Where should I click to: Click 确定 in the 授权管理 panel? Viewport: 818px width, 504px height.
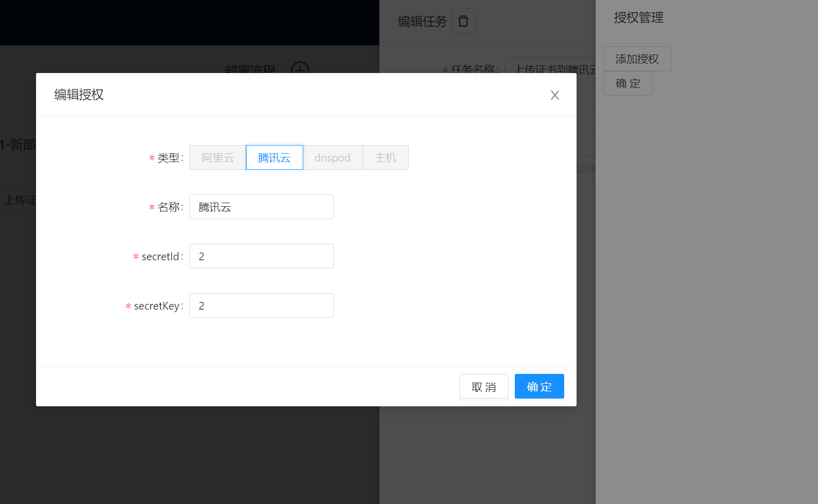click(x=628, y=83)
